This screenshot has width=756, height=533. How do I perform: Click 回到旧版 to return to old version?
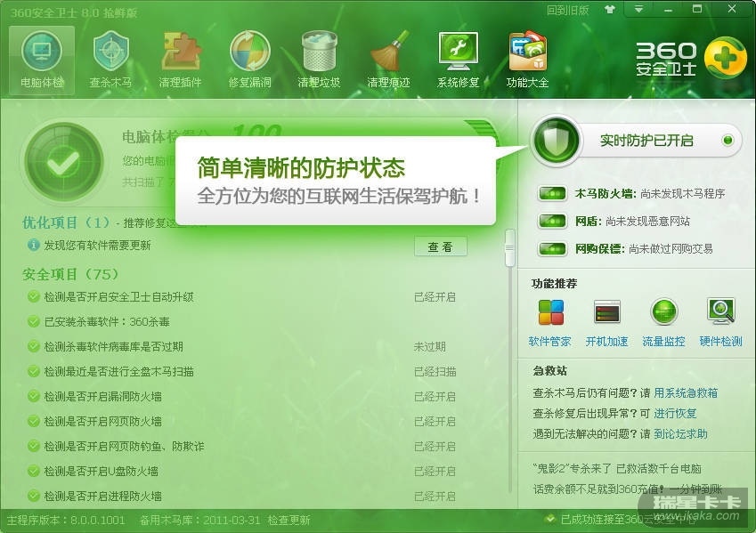567,10
